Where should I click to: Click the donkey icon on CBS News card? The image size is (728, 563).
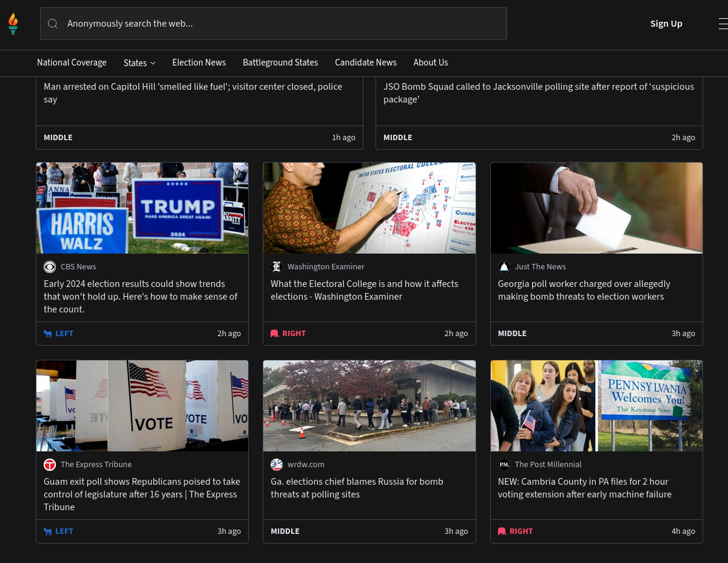coord(48,334)
